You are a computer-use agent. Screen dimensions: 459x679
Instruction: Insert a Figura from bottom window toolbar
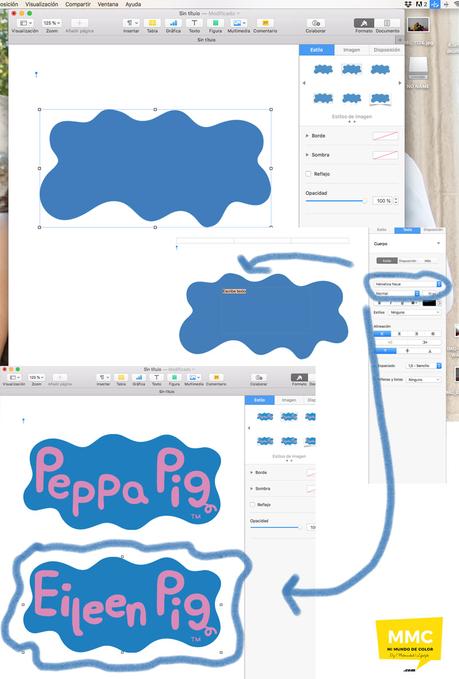pos(174,378)
